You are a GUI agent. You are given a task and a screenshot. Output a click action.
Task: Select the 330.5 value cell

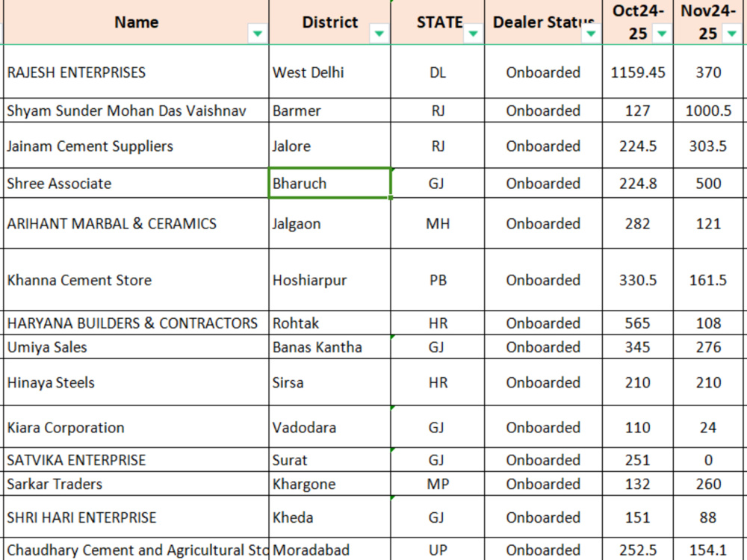(638, 279)
